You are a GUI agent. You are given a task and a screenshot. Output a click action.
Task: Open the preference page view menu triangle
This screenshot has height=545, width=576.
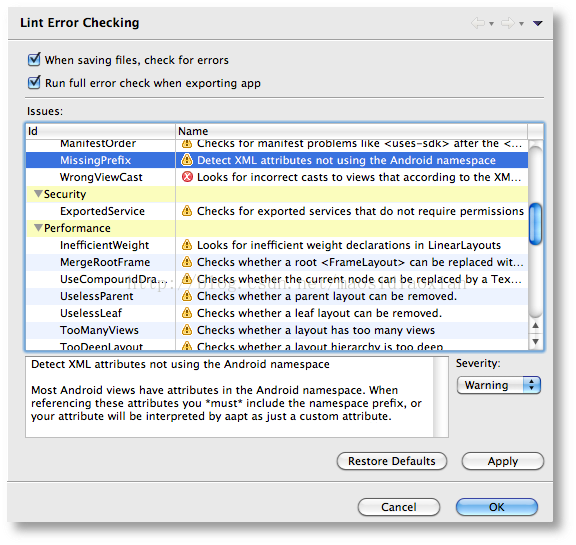[537, 23]
